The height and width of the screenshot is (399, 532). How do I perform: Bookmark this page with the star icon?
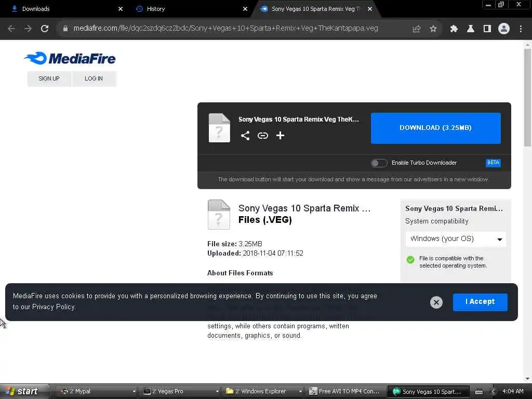pyautogui.click(x=433, y=29)
